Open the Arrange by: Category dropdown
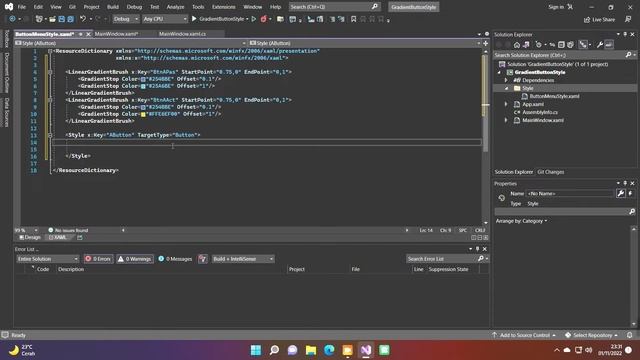This screenshot has width=640, height=360. pos(521,221)
